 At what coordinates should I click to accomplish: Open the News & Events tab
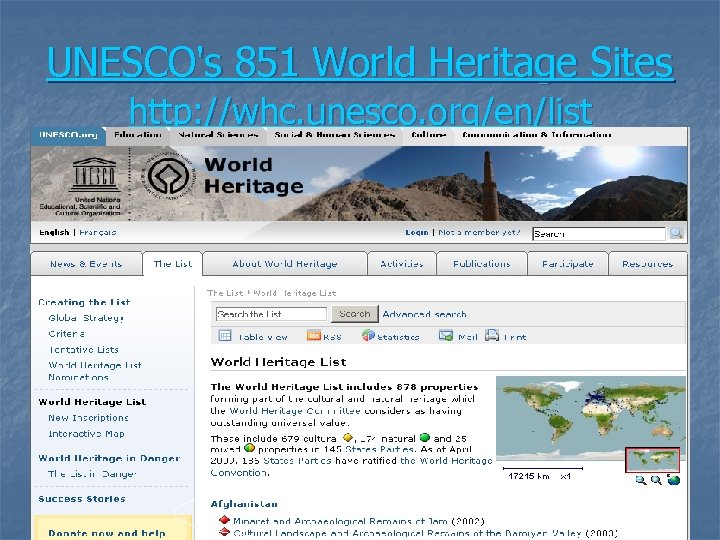[86, 264]
